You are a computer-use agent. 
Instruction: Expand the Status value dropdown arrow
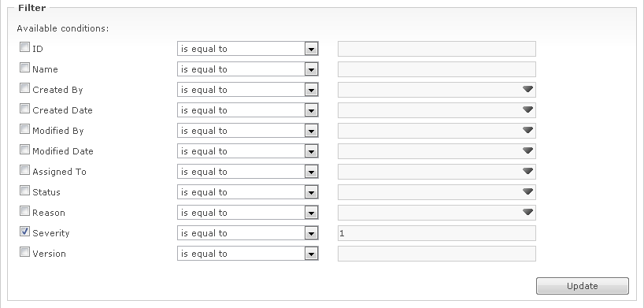click(x=527, y=191)
